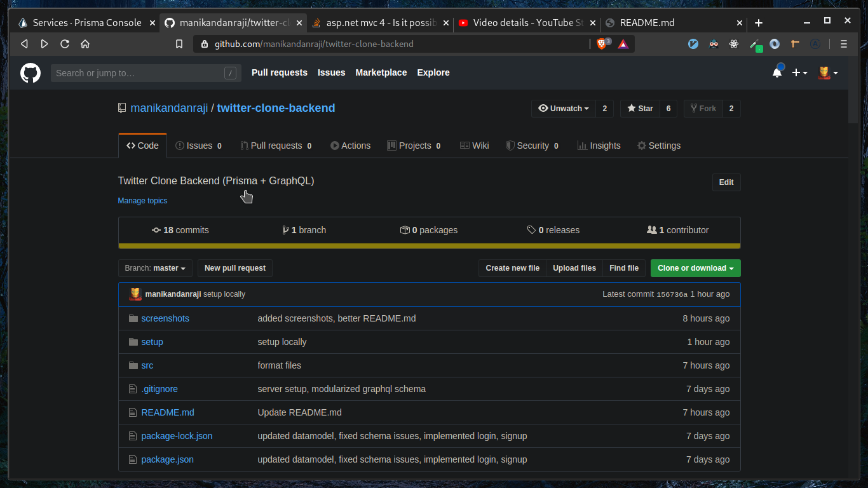The height and width of the screenshot is (488, 868).
Task: Open Brave Shields lion icon
Action: pos(602,44)
